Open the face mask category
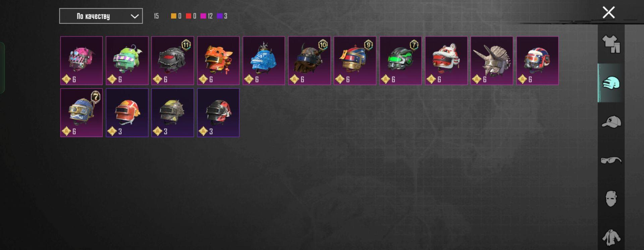The width and height of the screenshot is (644, 250). tap(611, 199)
